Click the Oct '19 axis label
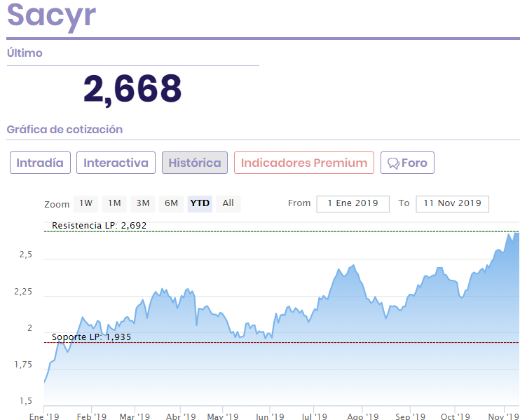Viewport: 520px width, 420px height. pyautogui.click(x=455, y=416)
